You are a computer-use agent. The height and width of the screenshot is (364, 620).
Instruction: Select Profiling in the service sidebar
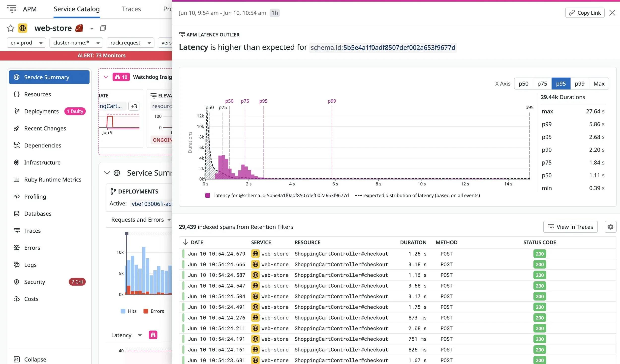coord(35,196)
